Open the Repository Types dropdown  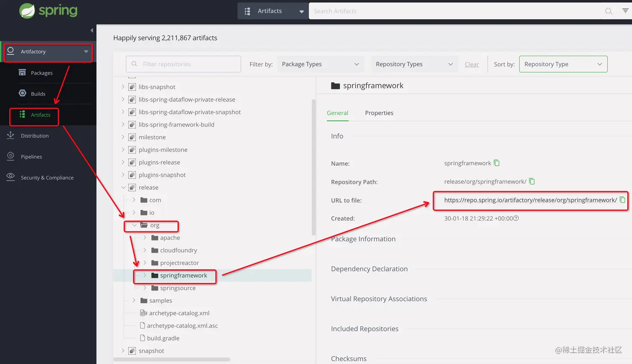coord(414,64)
